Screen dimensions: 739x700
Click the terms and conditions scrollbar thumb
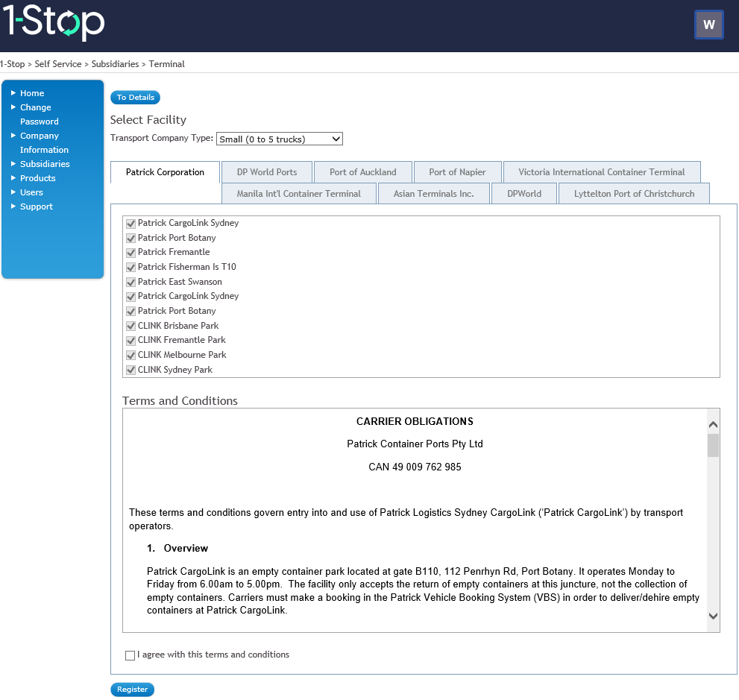pyautogui.click(x=713, y=445)
